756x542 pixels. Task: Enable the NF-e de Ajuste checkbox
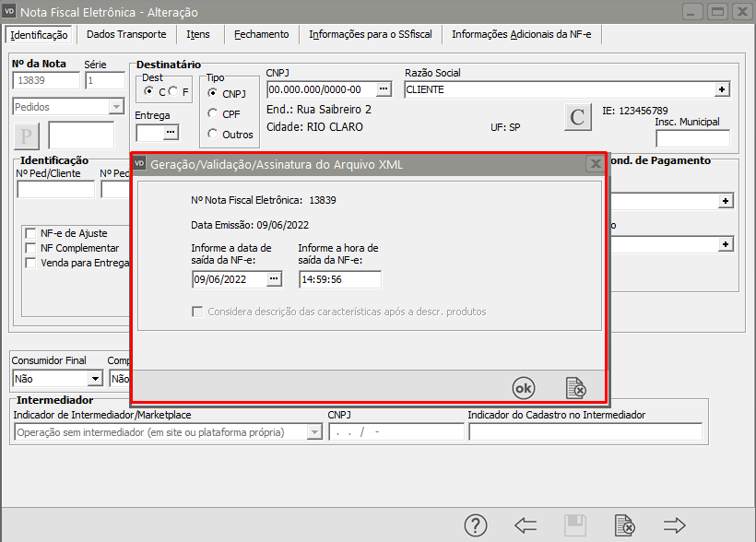[x=31, y=233]
